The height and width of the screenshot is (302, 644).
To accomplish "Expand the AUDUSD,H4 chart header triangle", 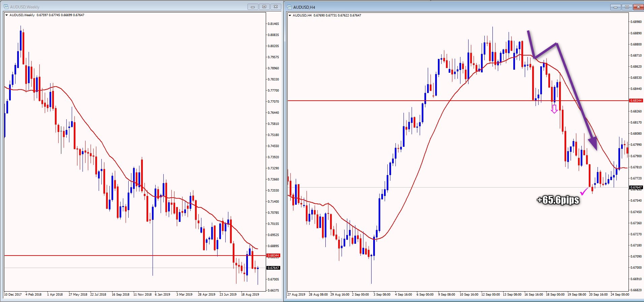I will pos(290,15).
